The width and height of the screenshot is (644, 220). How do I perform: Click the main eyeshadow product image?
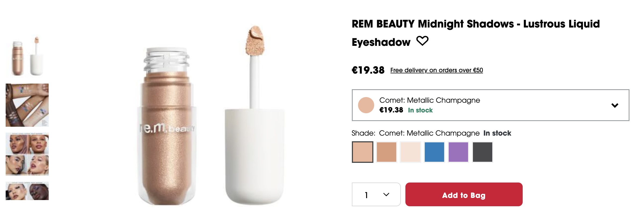[x=167, y=127]
